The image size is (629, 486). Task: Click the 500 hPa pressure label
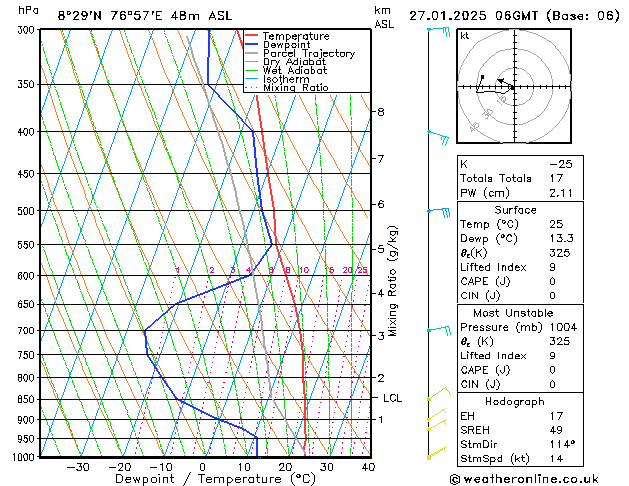click(x=28, y=211)
